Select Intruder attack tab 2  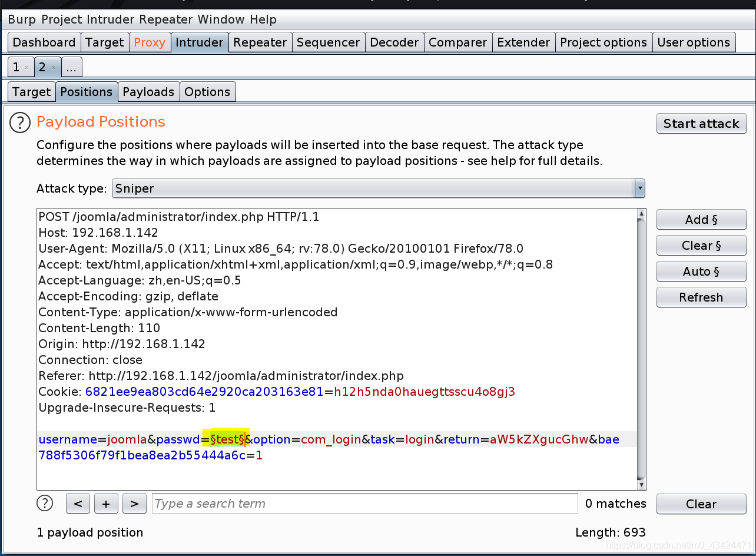pyautogui.click(x=42, y=67)
